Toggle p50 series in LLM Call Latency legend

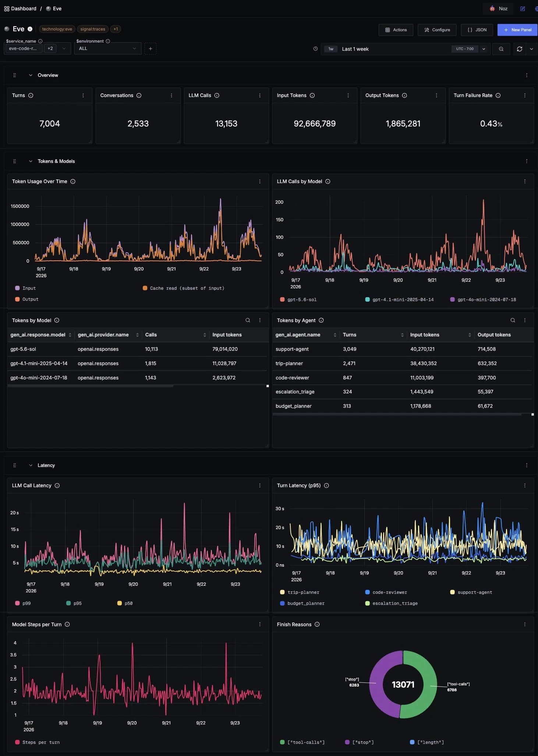(x=125, y=603)
